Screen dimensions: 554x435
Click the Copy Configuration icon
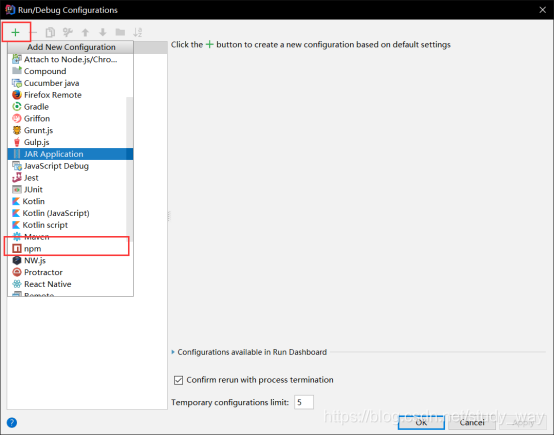point(50,33)
